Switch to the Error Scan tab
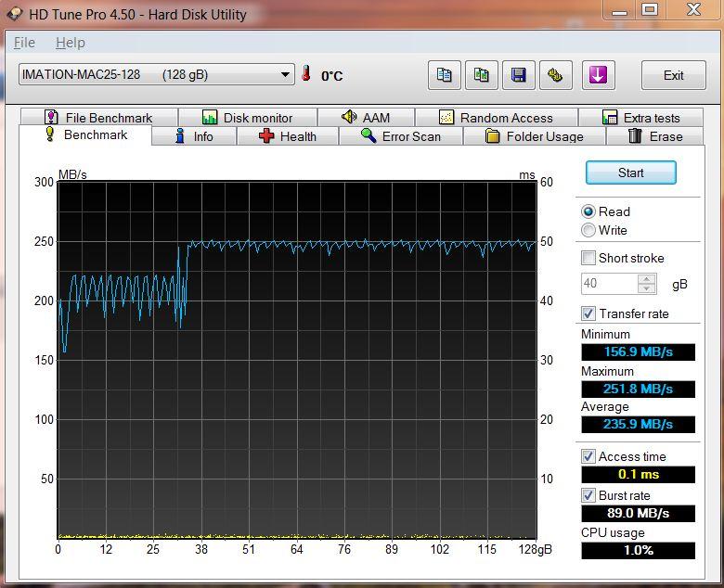The height and width of the screenshot is (588, 724). click(x=400, y=136)
